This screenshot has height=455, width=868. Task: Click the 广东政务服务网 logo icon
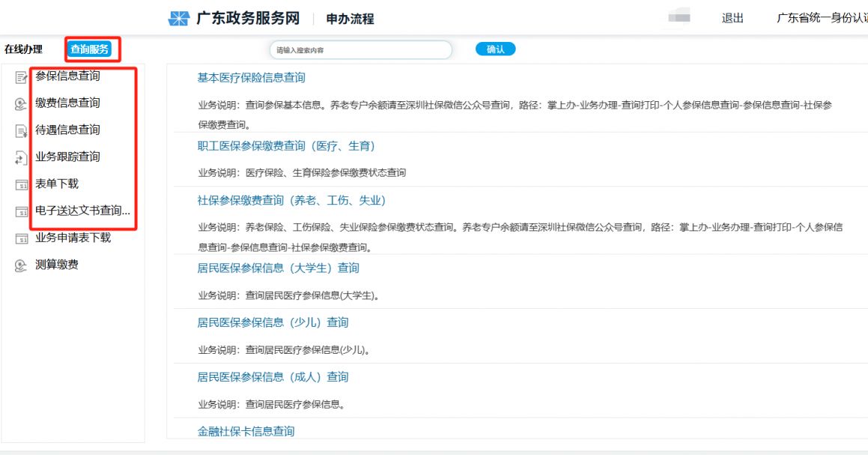178,19
